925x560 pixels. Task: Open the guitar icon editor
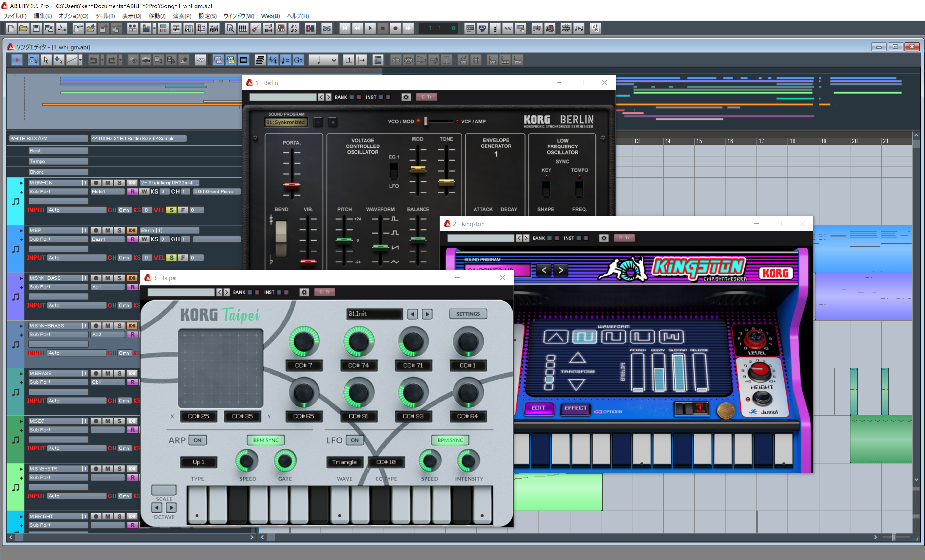[256, 29]
